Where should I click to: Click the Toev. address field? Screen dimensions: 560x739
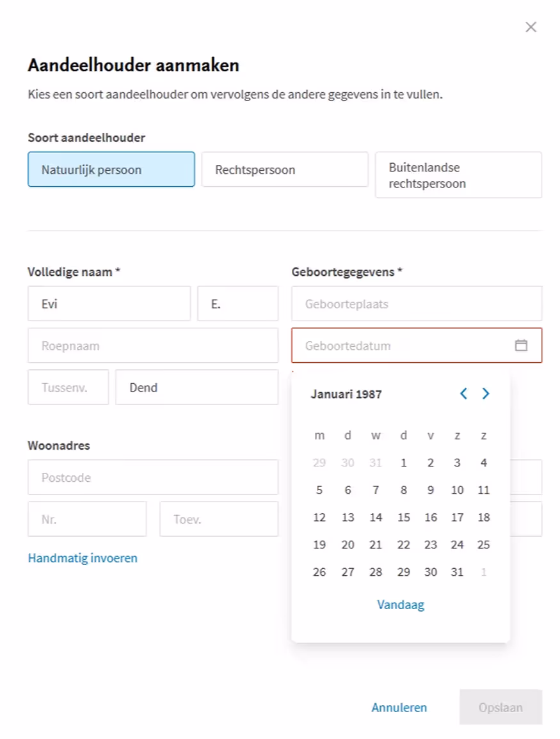219,519
